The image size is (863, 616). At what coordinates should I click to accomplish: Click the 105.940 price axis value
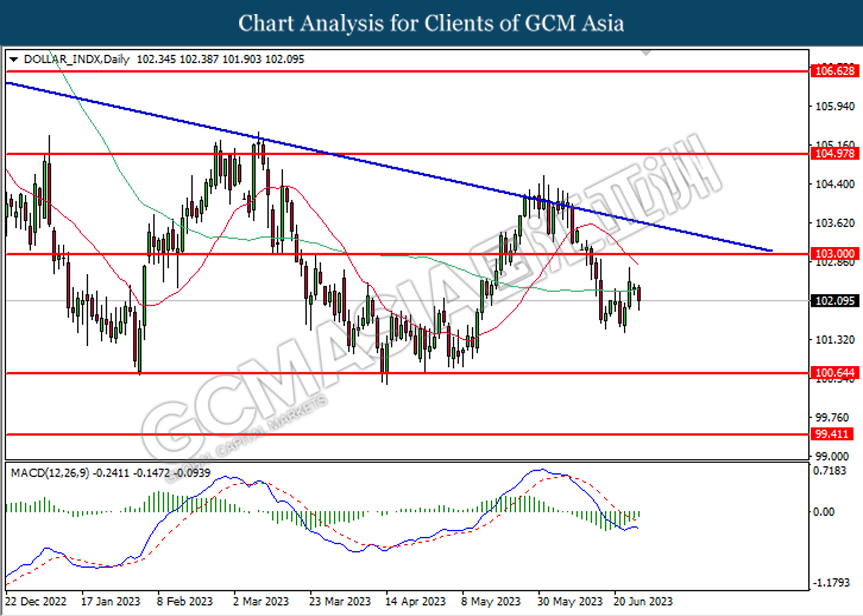coord(835,106)
